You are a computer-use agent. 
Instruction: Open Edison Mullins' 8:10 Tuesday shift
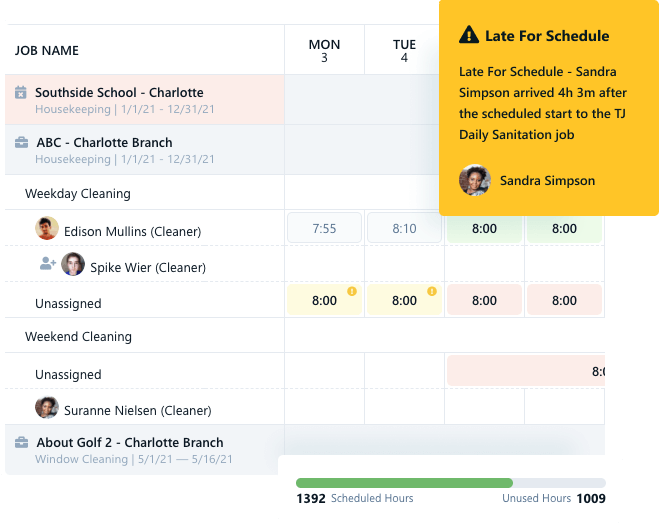tap(404, 228)
